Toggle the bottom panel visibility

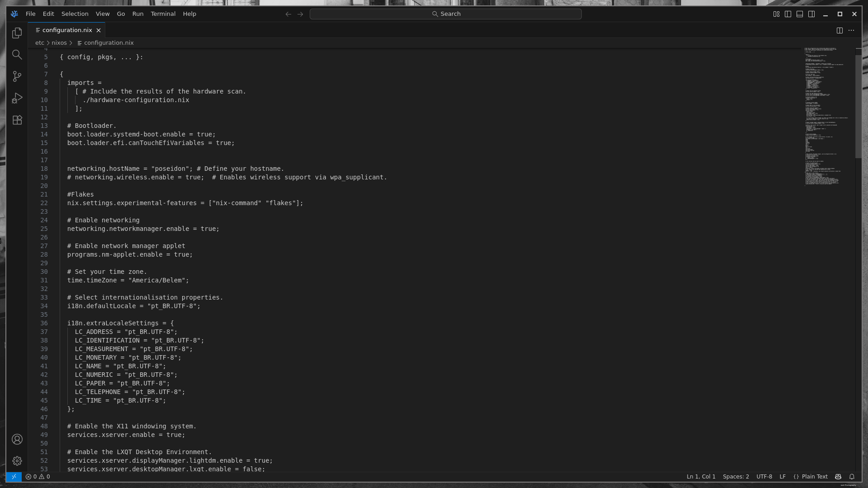point(800,14)
